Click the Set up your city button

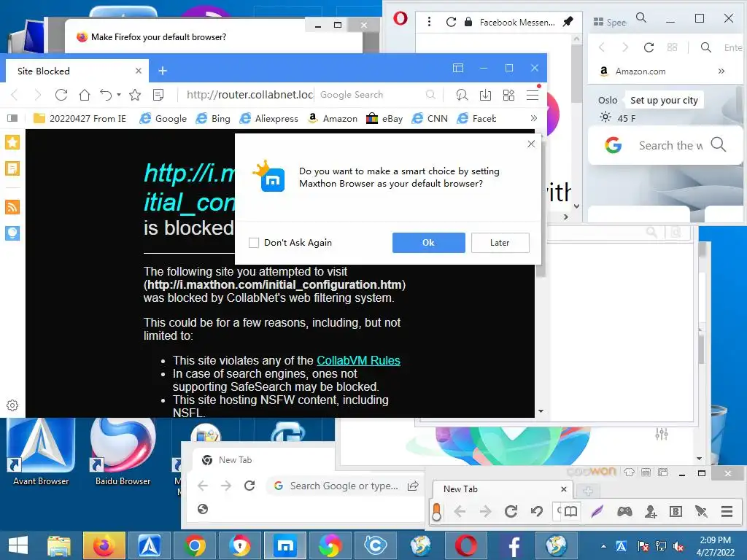[x=664, y=101]
